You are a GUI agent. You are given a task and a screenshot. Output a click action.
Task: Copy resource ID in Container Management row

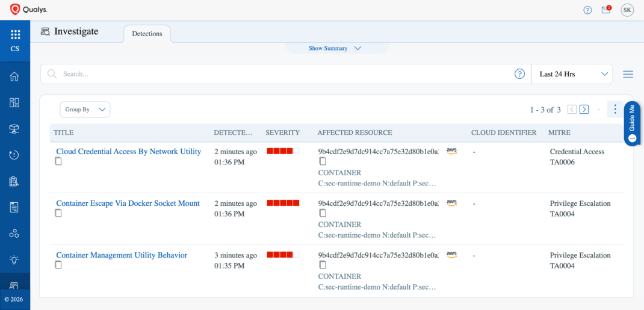click(x=323, y=265)
